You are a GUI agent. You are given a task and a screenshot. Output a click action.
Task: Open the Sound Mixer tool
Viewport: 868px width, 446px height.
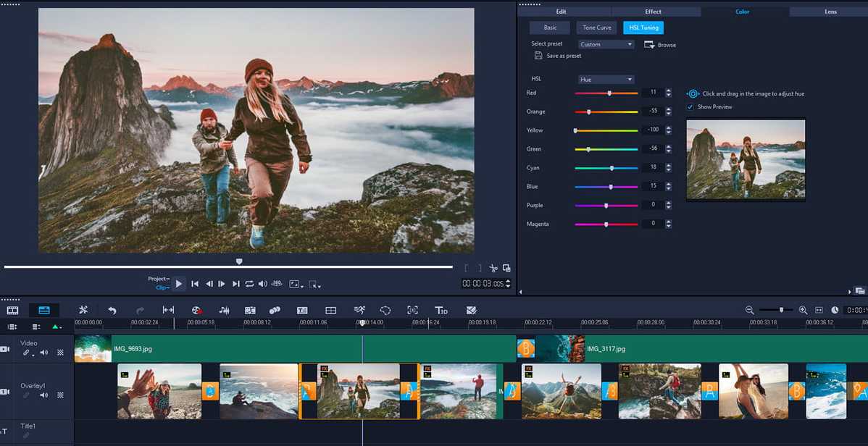(223, 310)
